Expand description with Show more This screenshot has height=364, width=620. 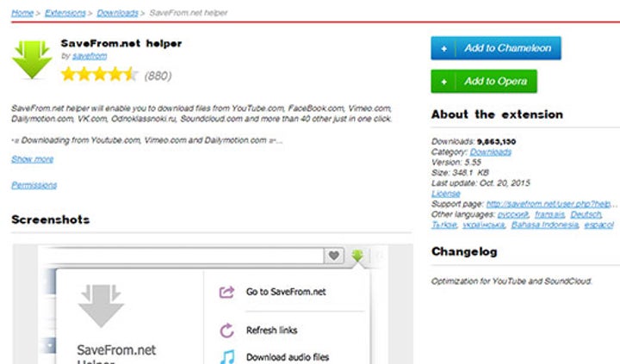[x=32, y=159]
